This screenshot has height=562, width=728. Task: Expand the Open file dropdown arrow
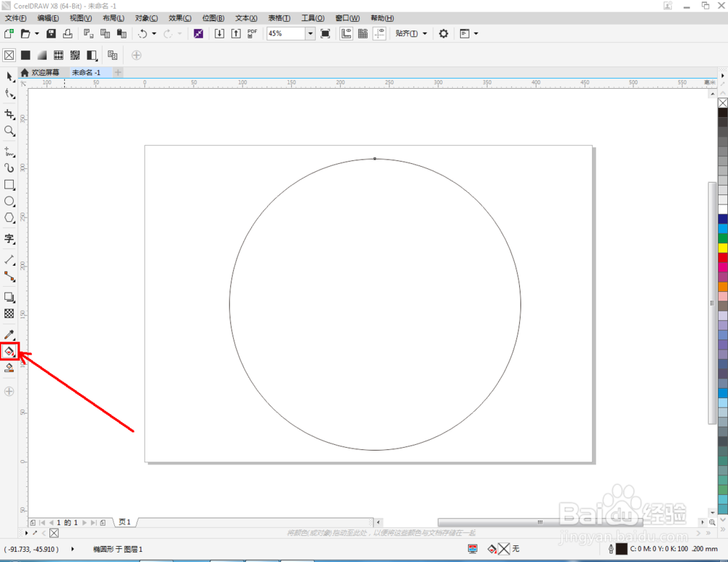(x=36, y=33)
